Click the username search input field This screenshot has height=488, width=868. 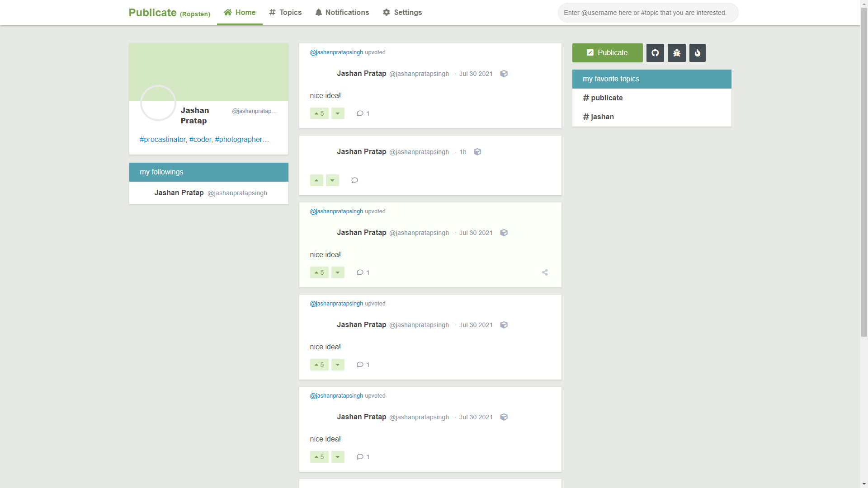pos(648,13)
